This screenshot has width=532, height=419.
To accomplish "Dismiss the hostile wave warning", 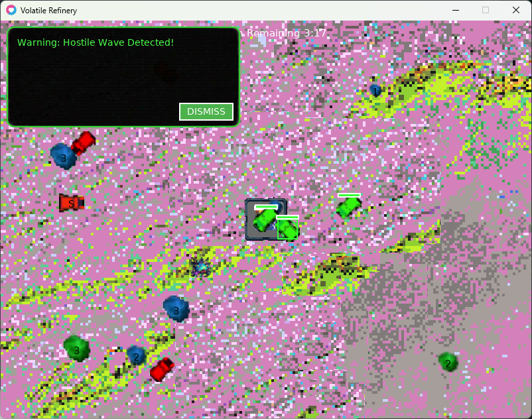I will pyautogui.click(x=206, y=111).
